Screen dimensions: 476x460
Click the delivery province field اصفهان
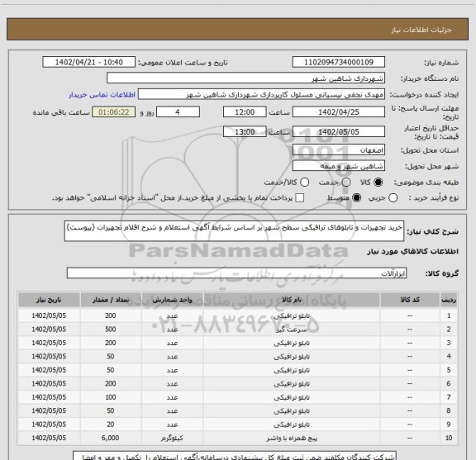coord(339,150)
